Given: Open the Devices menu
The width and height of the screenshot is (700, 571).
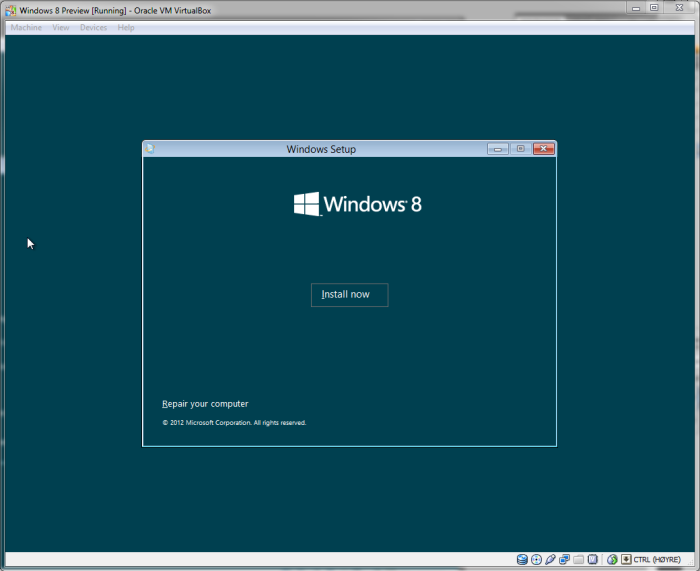Looking at the screenshot, I should (93, 27).
